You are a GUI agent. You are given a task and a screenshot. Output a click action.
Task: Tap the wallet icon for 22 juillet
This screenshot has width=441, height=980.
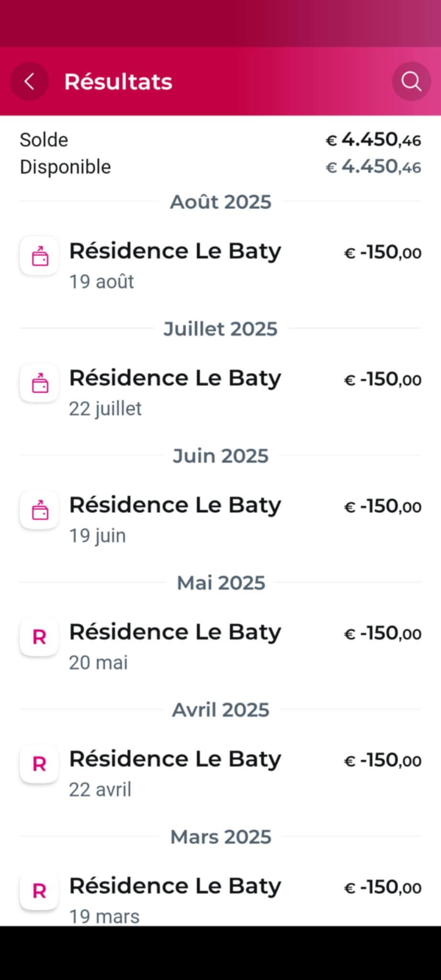(x=39, y=383)
